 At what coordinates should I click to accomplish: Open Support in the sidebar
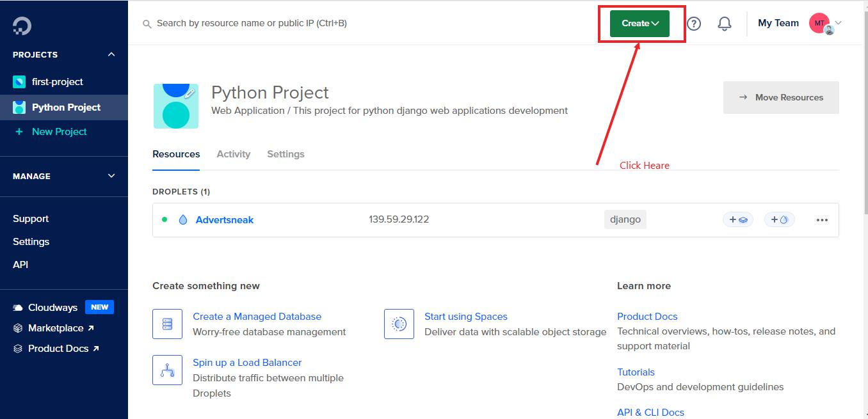coord(31,219)
